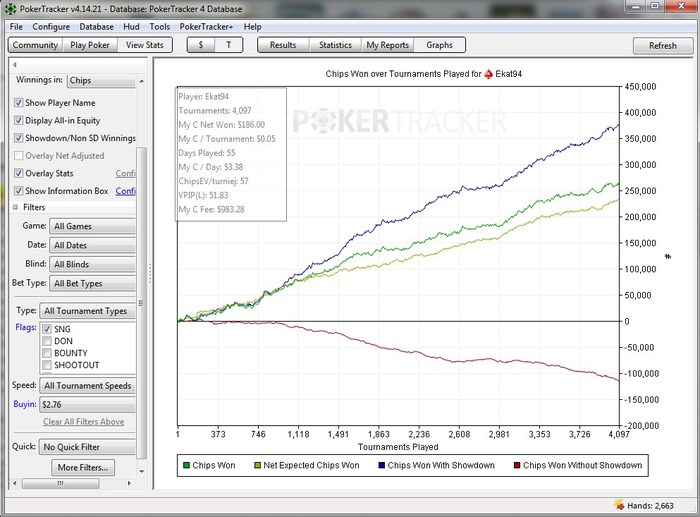
Task: Click the sidebar horizontal scrollbar thumb
Action: point(61,483)
